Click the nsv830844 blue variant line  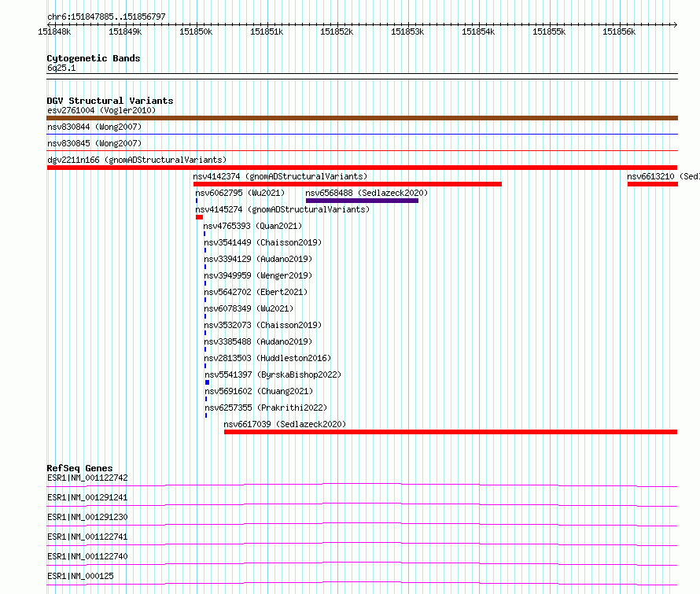click(x=362, y=134)
